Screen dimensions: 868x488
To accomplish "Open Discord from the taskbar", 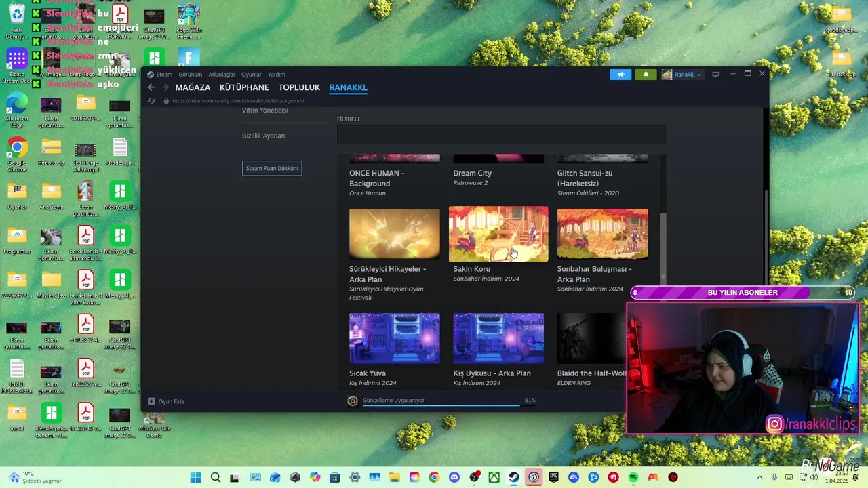I will [454, 477].
